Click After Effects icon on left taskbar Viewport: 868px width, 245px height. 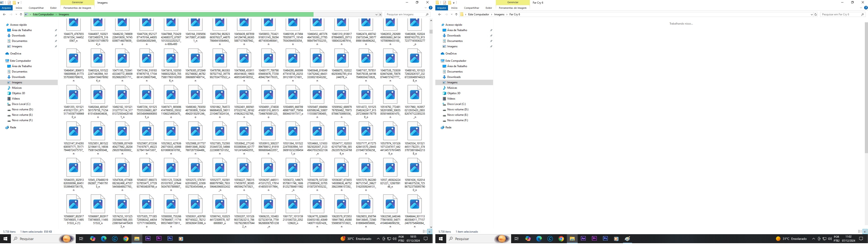coord(148,239)
